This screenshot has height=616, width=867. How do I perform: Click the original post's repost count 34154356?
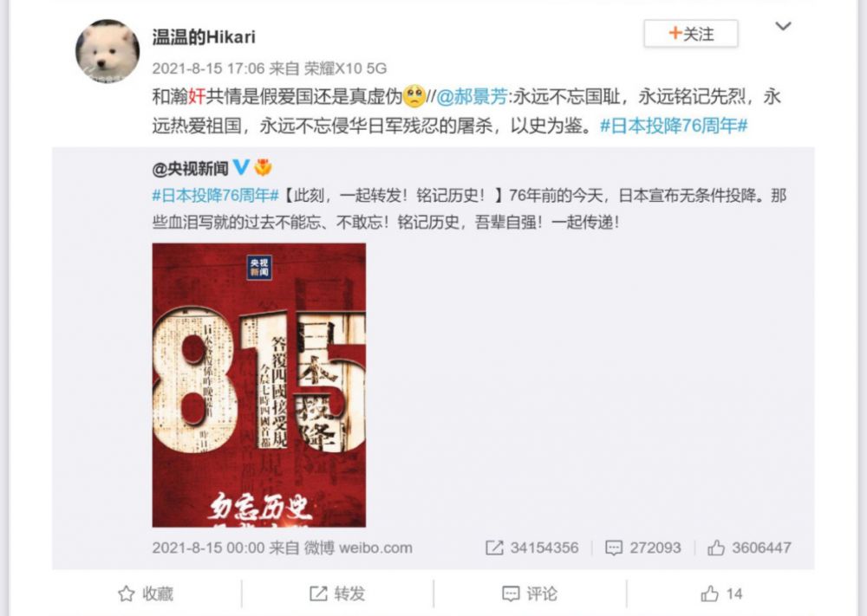(x=532, y=548)
